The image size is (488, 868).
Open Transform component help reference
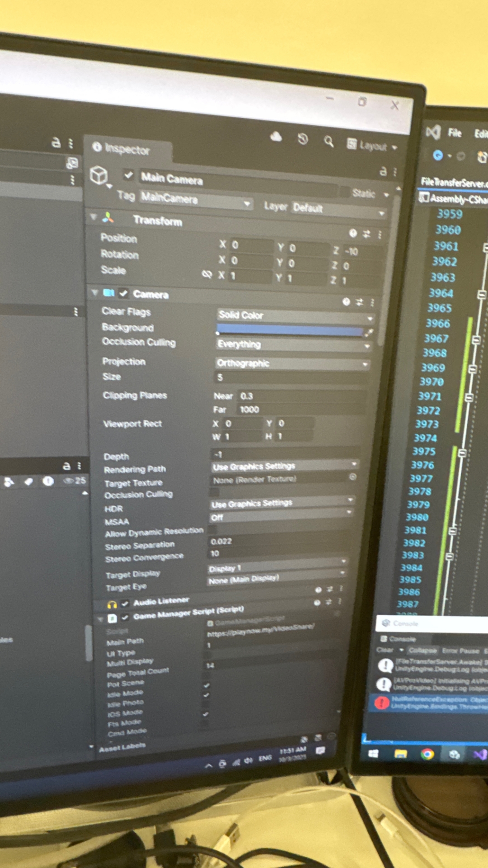pyautogui.click(x=353, y=233)
